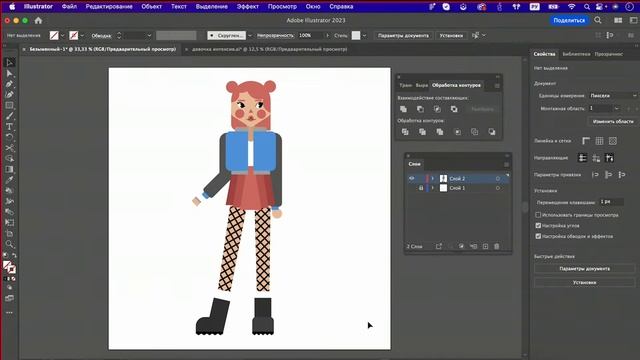Screen dimensions: 640x360
Task: Click the Exclude shape mode icon
Action: [x=454, y=109]
